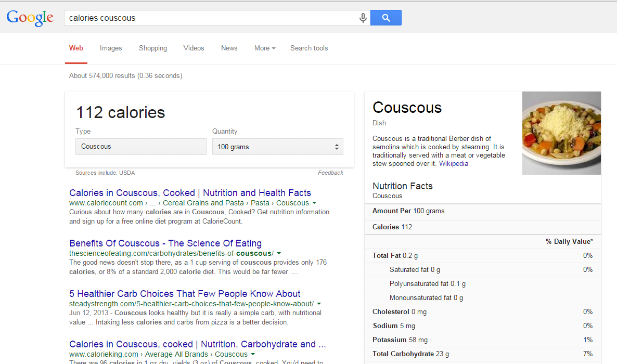Expand arrow next to thescienceofeating.com URL

pyautogui.click(x=279, y=253)
